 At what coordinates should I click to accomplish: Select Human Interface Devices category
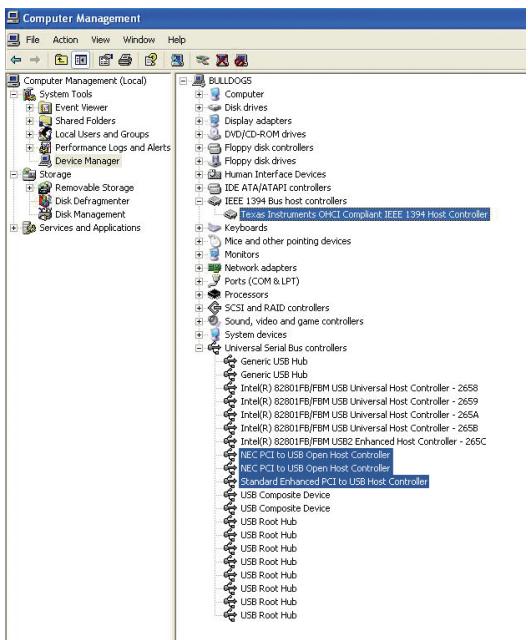[275, 174]
